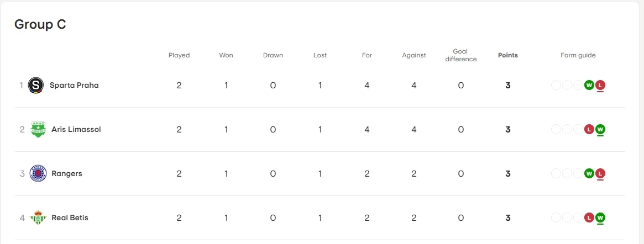Open the Rangers team name link
The height and width of the screenshot is (244, 644).
coord(66,173)
